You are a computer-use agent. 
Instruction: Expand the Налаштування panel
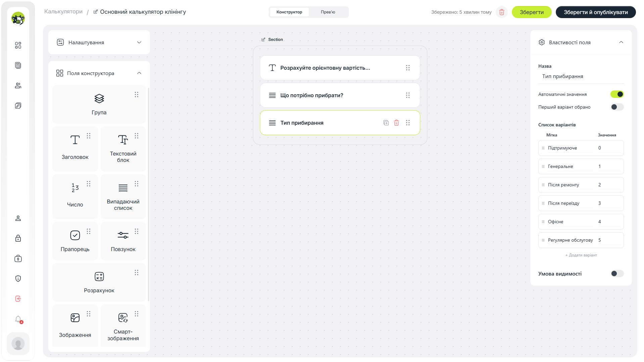(99, 42)
